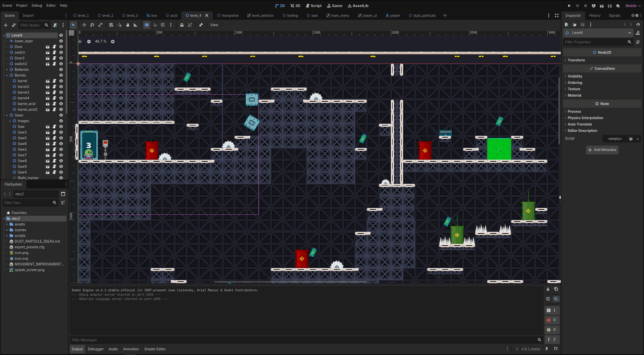
Task: Open the Debugger bottom panel
Action: (96, 349)
